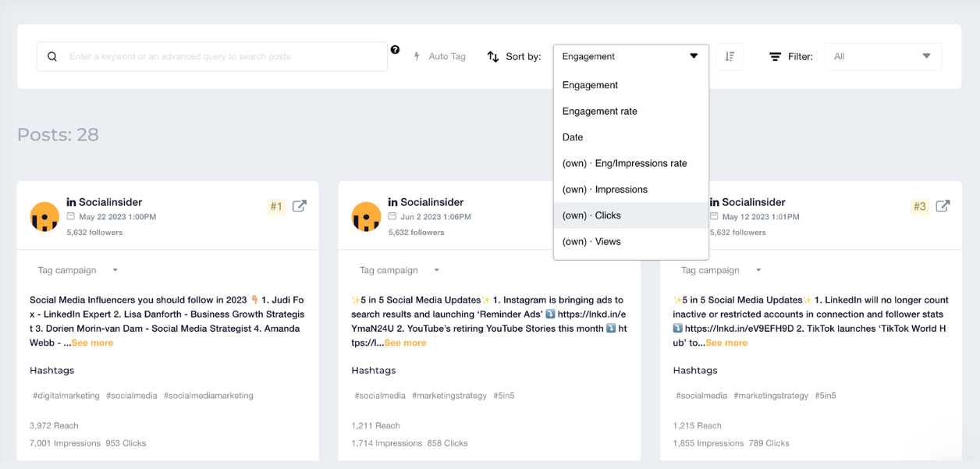Click #socialmedia on the May 22 post

(x=132, y=396)
